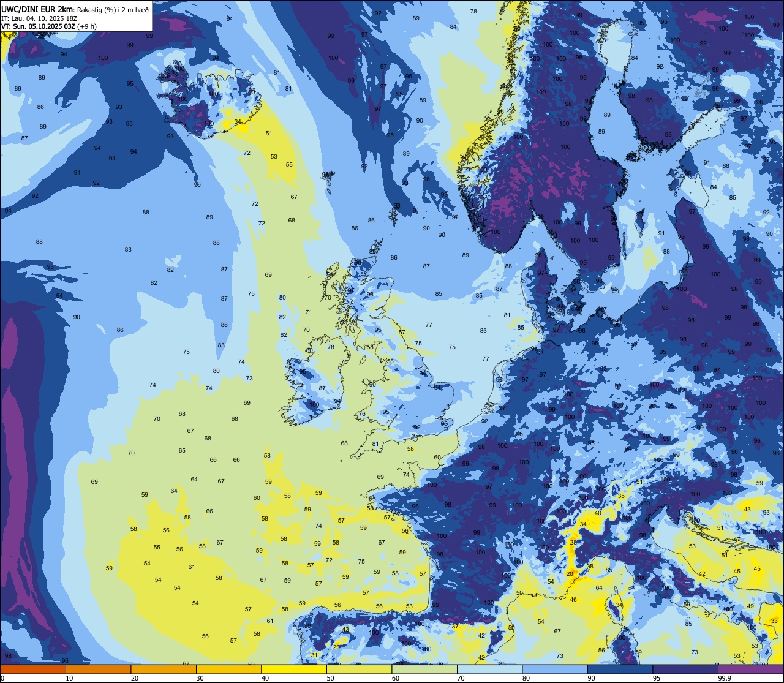Click the '33' humidity value on the map
784x683 pixels.
click(x=774, y=621)
